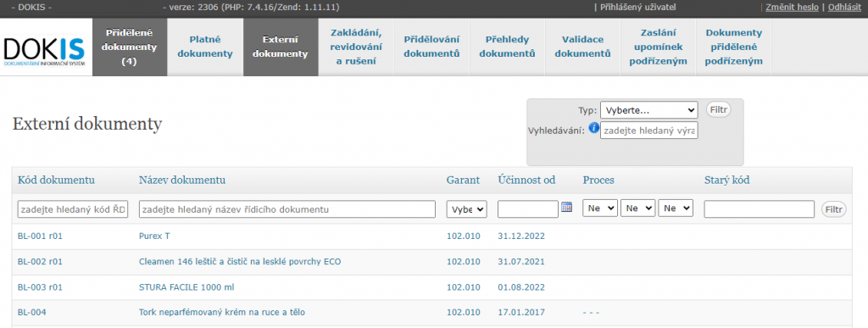Image resolution: width=868 pixels, height=328 pixels.
Task: Click date 31.07.2021
Action: pos(521,262)
